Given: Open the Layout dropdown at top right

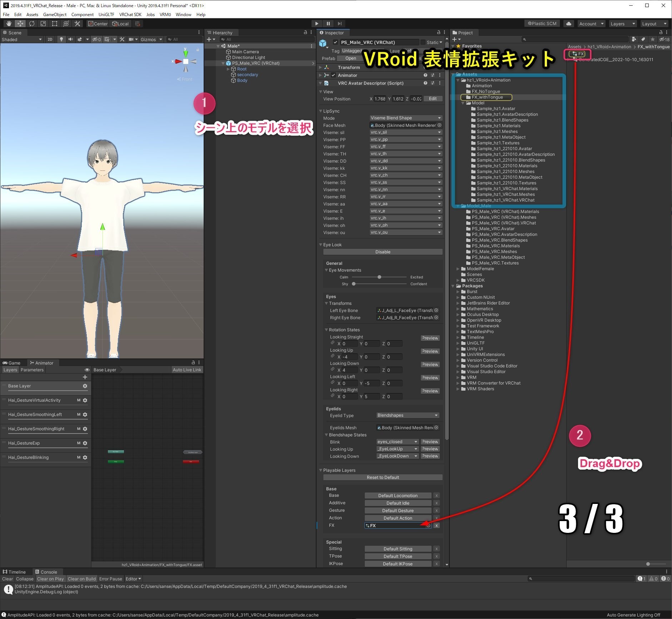Looking at the screenshot, I should coord(654,24).
